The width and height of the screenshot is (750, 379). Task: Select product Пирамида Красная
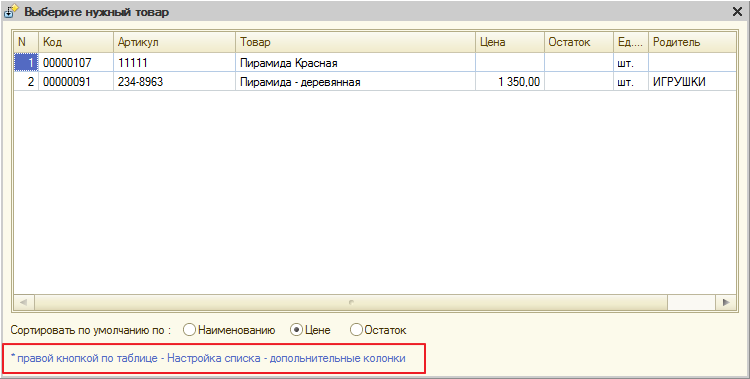click(355, 62)
